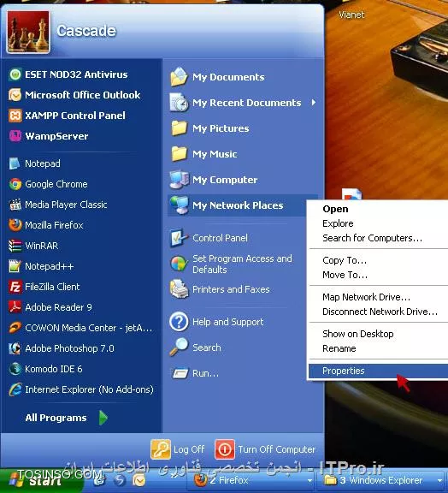
Task: Launch Adobe Reader 9 icon
Action: click(15, 307)
